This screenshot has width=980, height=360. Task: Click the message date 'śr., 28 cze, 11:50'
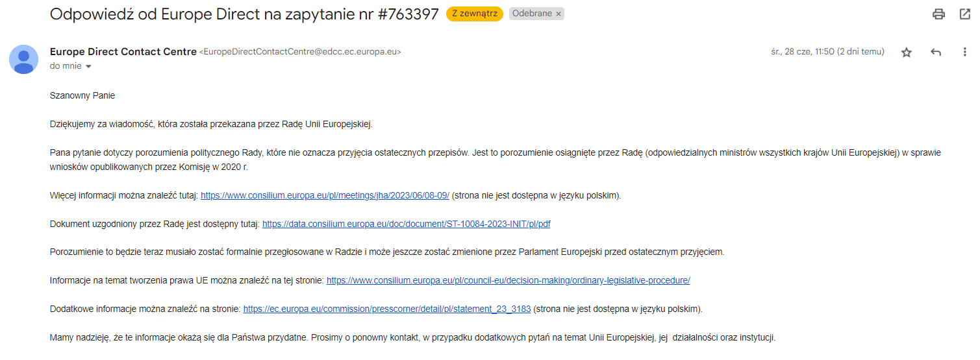pos(827,52)
